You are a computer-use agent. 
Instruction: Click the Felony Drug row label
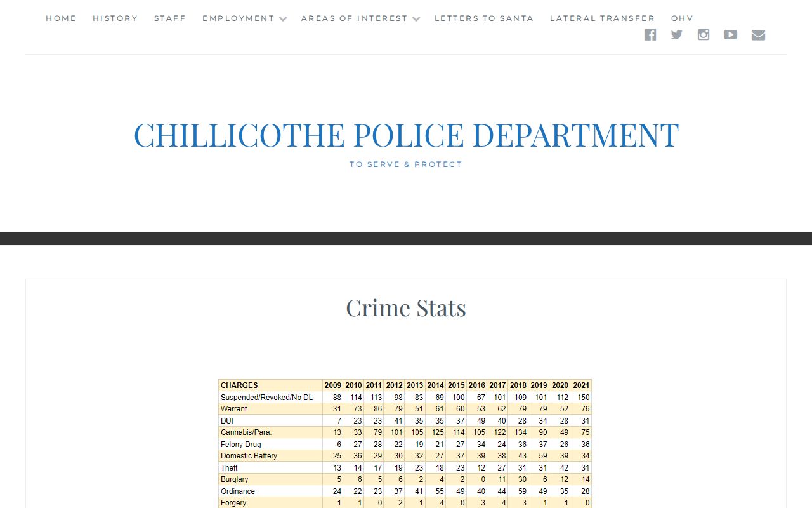(240, 444)
